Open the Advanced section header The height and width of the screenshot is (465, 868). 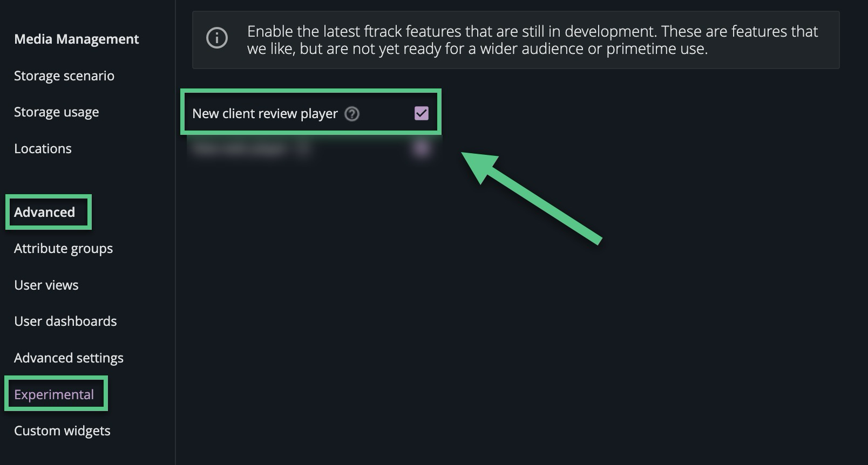(x=45, y=212)
